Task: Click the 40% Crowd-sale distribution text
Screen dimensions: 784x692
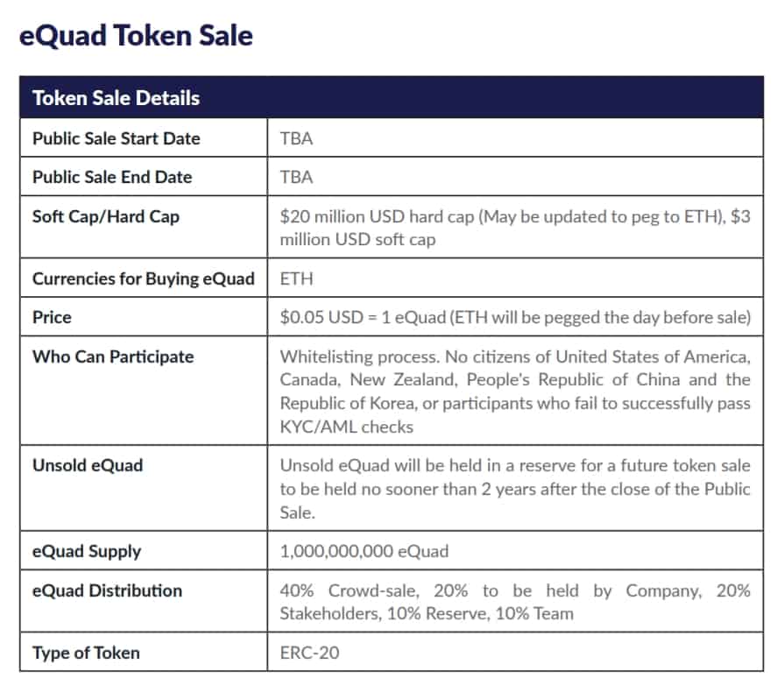Action: pyautogui.click(x=514, y=602)
